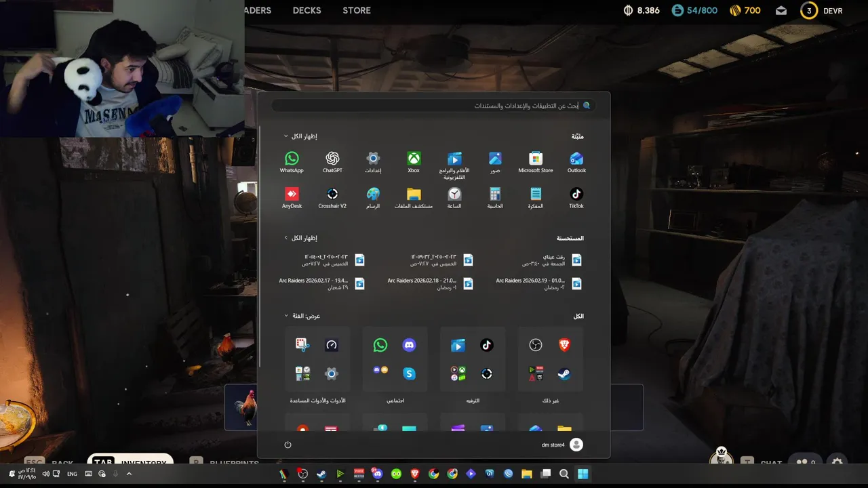Switch to the DECKS tab in game
Image resolution: width=868 pixels, height=488 pixels.
click(x=307, y=10)
